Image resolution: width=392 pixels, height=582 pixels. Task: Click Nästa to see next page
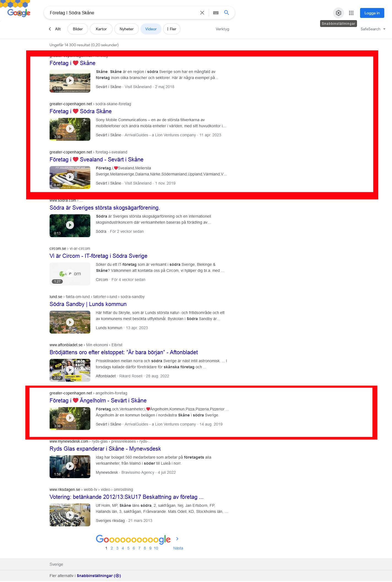pos(178,548)
